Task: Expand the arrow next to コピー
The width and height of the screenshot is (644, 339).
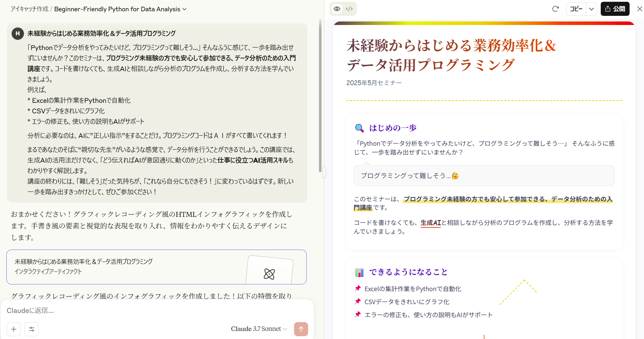Action: (592, 9)
